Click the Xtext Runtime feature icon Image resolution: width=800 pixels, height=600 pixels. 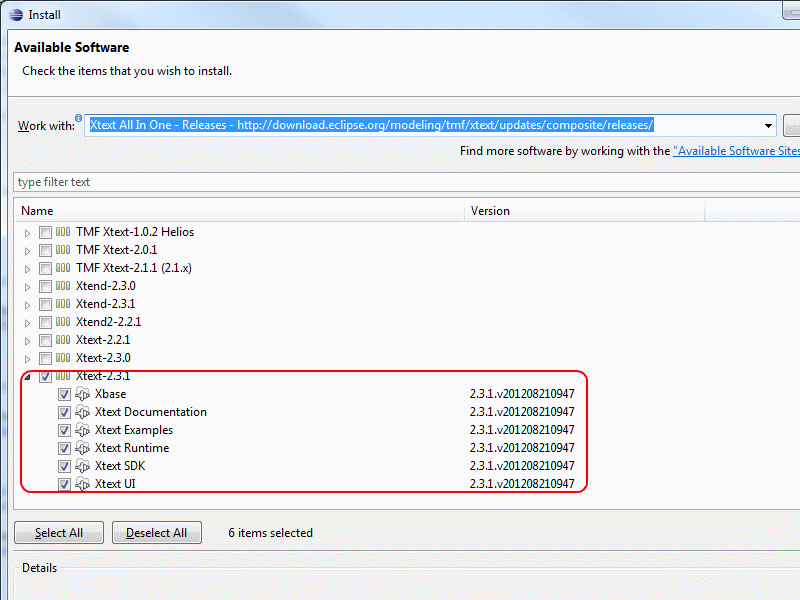point(82,448)
